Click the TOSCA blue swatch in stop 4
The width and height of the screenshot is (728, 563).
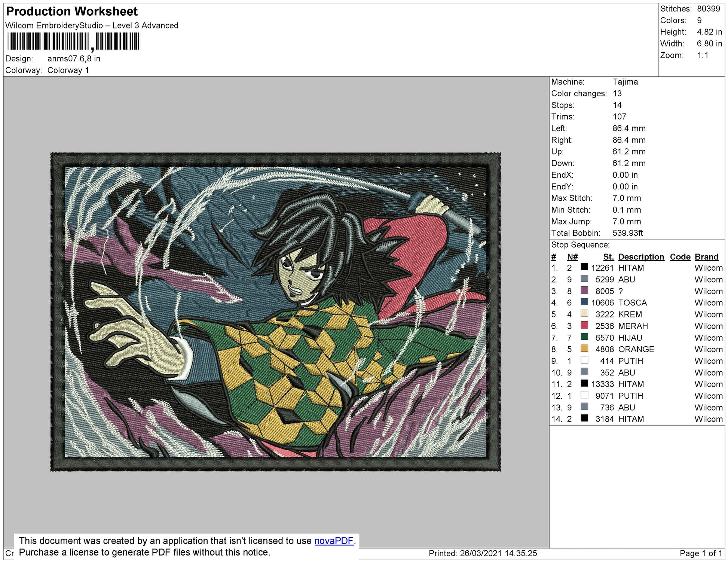(584, 302)
